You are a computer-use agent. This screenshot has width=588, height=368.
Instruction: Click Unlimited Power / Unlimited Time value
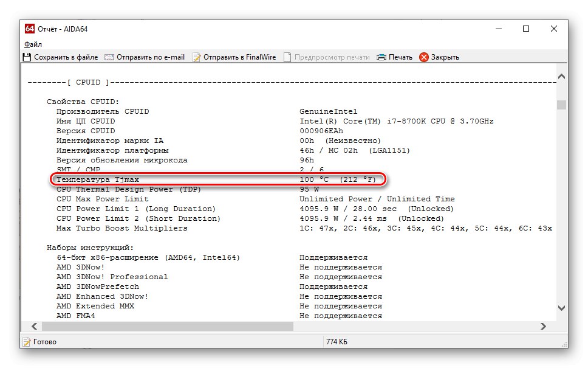point(377,199)
